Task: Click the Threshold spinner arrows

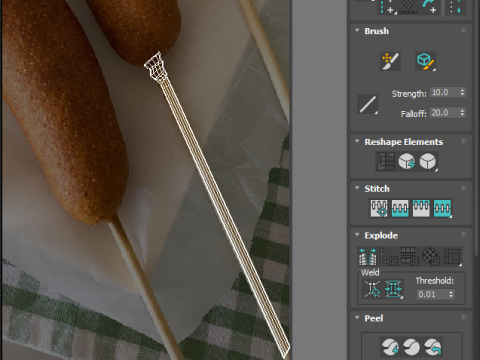Action: point(451,294)
